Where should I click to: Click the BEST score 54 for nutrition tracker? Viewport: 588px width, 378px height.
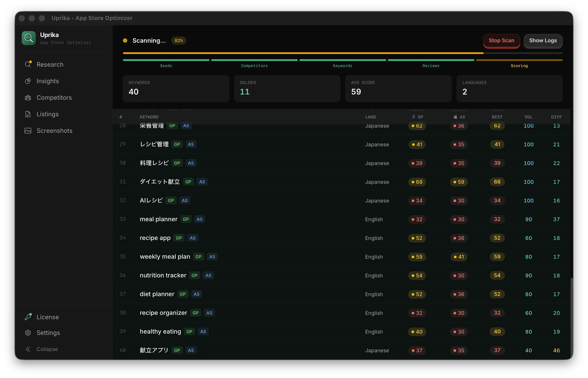497,275
